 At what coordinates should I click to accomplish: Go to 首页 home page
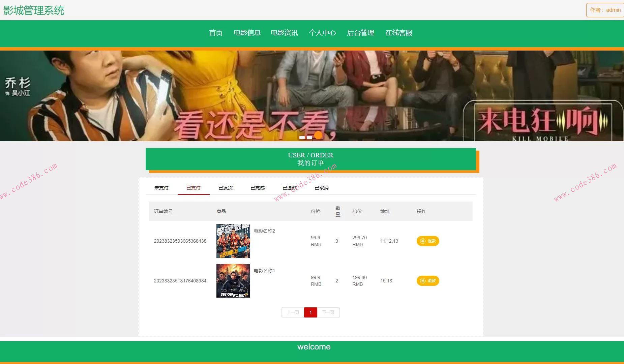pos(215,33)
